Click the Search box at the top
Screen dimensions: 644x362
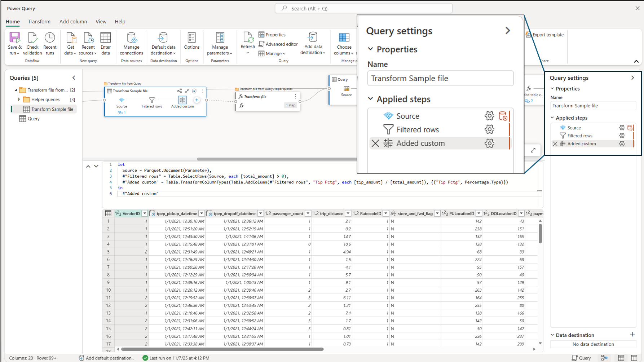pyautogui.click(x=363, y=8)
